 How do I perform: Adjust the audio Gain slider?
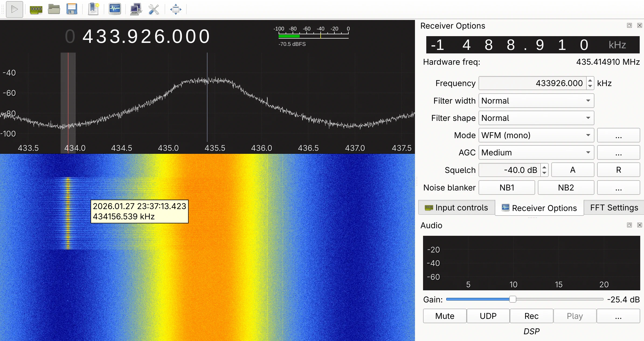(x=513, y=299)
